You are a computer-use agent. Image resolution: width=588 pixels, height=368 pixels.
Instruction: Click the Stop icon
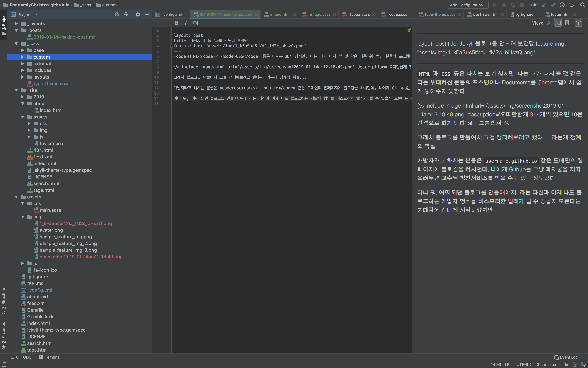pyautogui.click(x=522, y=5)
